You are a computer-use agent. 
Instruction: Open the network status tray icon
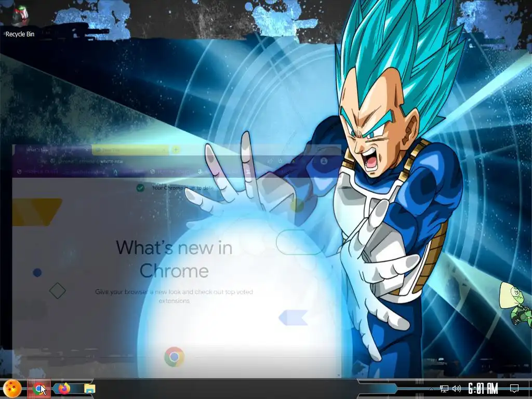pyautogui.click(x=444, y=389)
